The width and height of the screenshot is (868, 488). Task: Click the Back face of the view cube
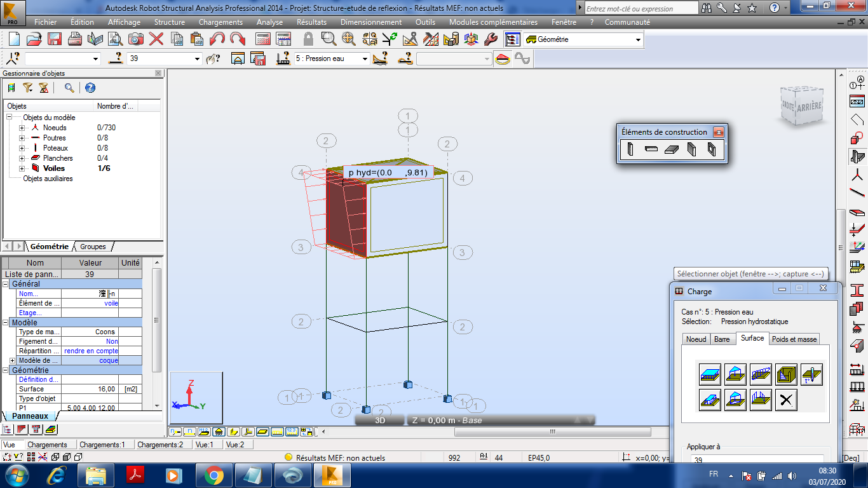(x=808, y=105)
